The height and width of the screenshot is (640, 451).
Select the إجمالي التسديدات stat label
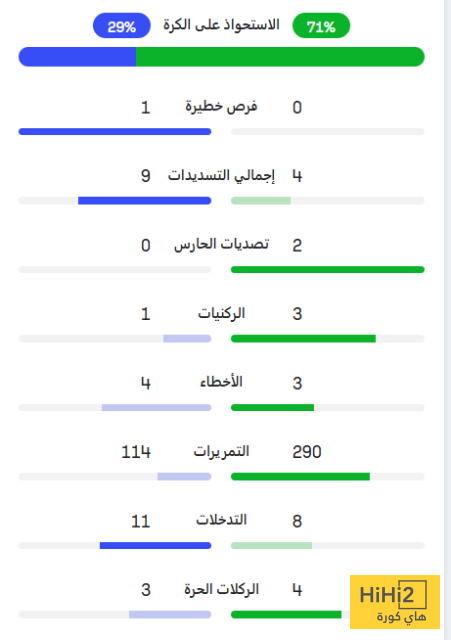click(x=221, y=176)
